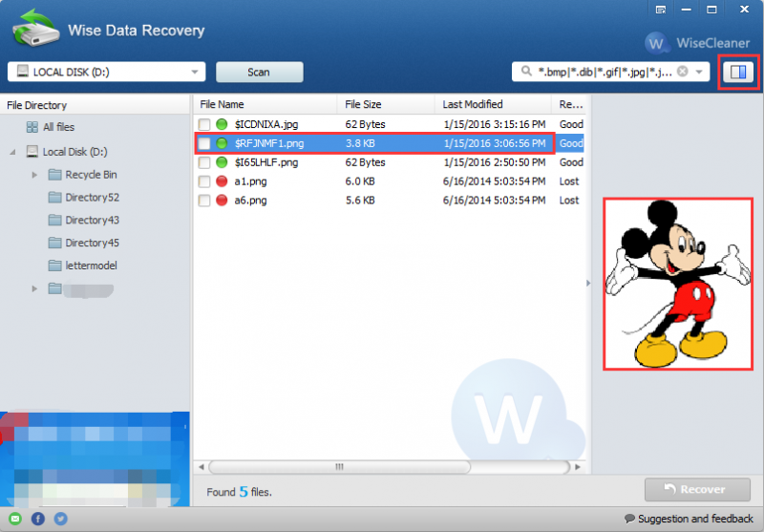Click the lettermodel folder icon

coord(55,266)
